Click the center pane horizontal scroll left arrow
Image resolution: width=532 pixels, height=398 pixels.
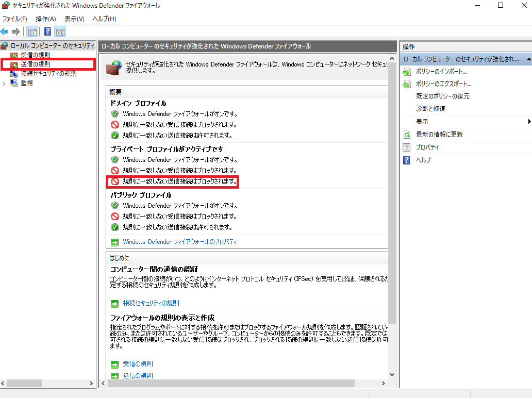(103, 384)
